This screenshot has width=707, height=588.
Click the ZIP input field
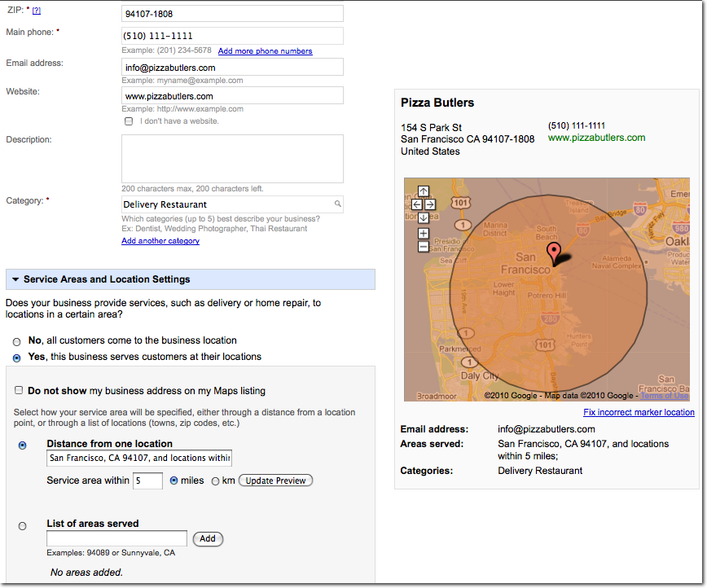pos(232,14)
